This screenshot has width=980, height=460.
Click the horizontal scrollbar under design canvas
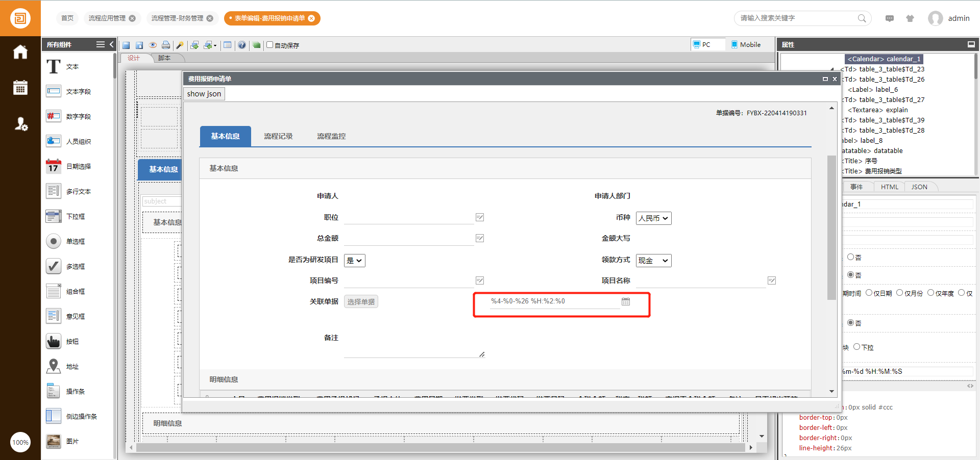tap(439, 447)
